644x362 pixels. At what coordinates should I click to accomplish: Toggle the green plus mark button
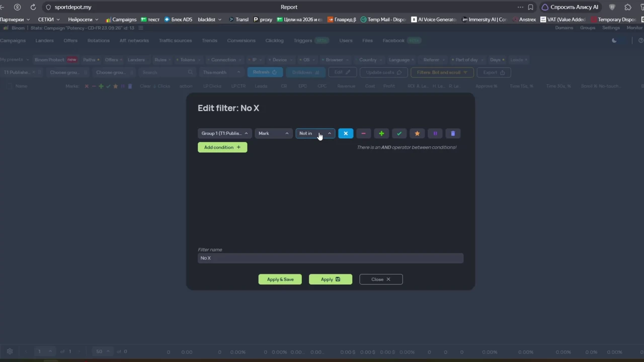381,133
